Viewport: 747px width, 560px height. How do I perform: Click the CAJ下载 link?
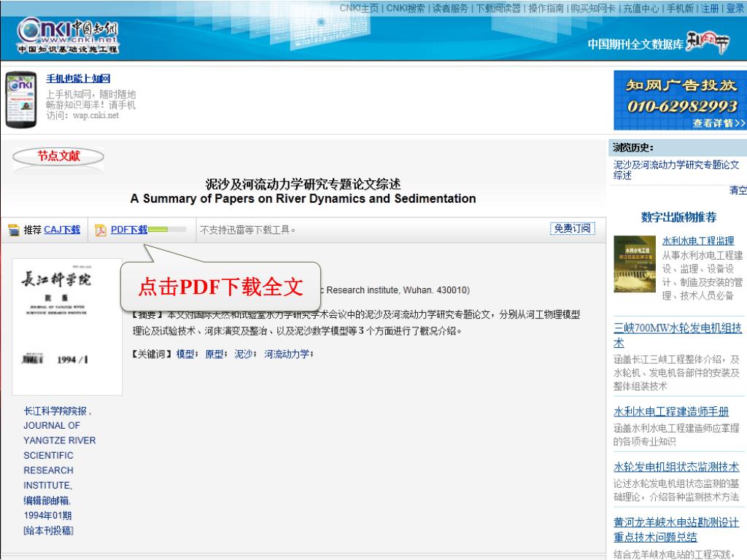pos(62,230)
